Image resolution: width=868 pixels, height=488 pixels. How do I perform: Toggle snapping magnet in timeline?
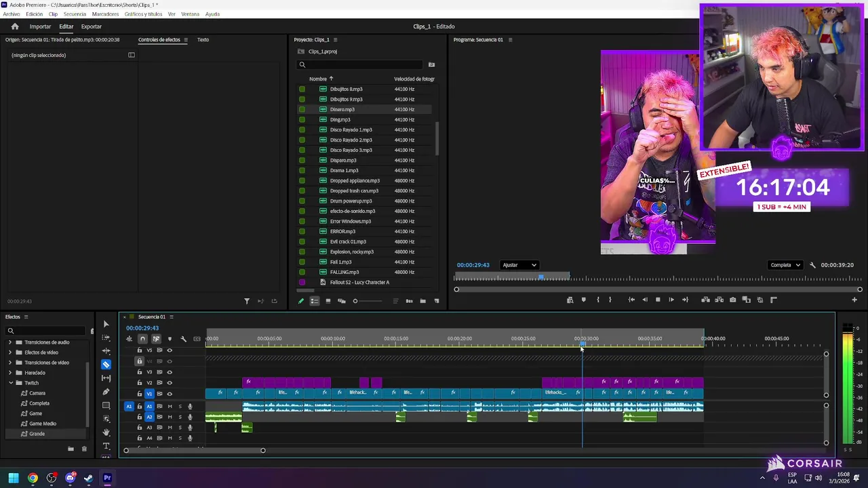coord(142,339)
